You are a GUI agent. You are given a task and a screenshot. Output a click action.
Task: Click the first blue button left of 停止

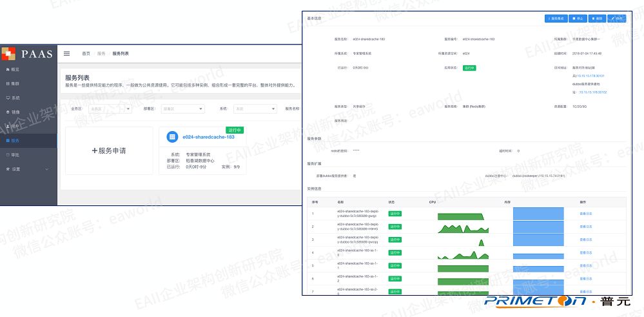point(556,19)
